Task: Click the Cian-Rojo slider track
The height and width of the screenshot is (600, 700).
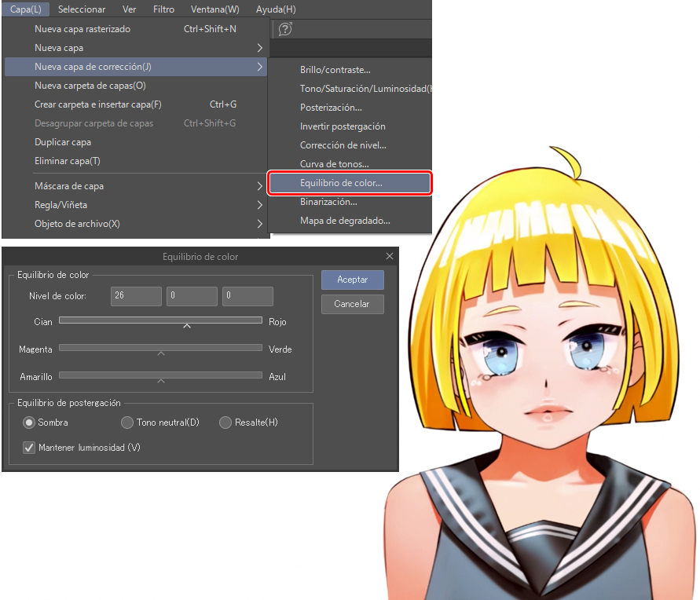Action: pyautogui.click(x=160, y=320)
